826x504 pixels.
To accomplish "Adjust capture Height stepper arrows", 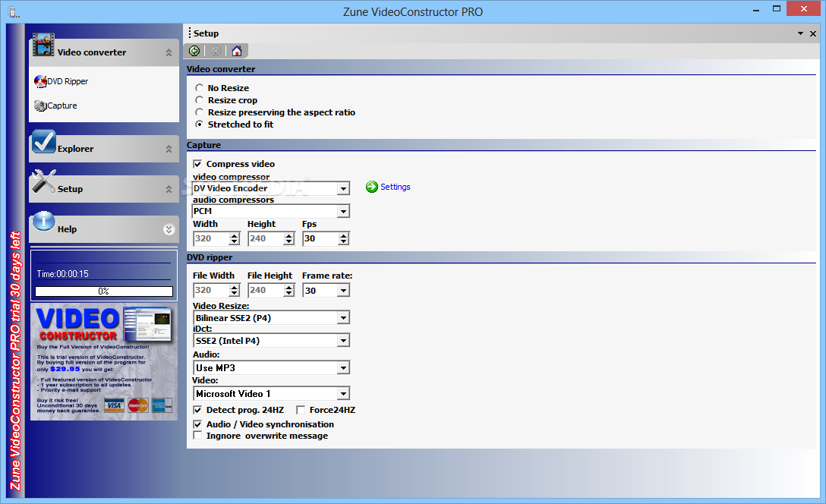I will tap(288, 238).
